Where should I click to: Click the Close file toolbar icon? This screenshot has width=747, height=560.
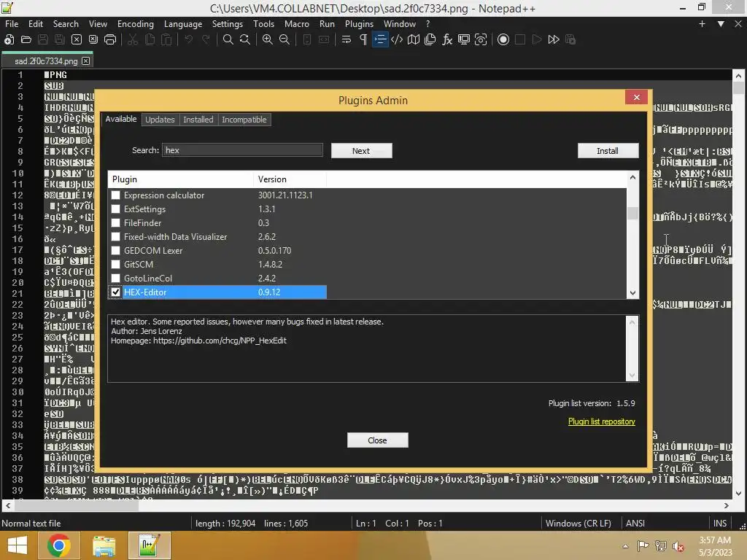(x=76, y=39)
